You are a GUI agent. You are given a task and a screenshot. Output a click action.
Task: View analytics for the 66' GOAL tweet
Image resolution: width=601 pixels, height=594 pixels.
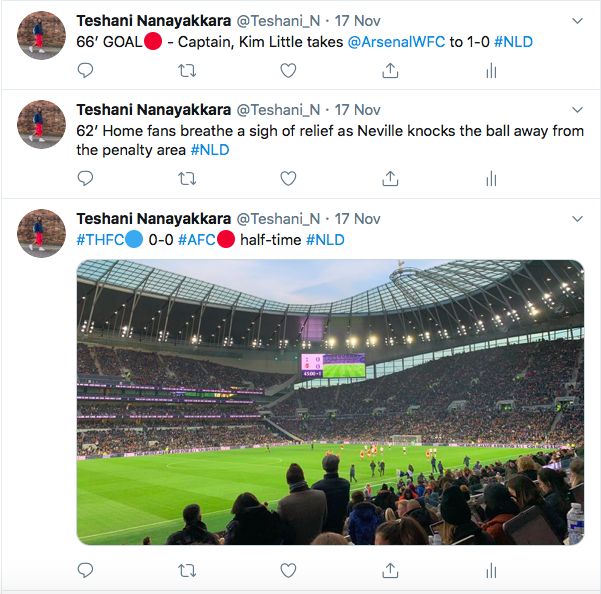tap(491, 70)
